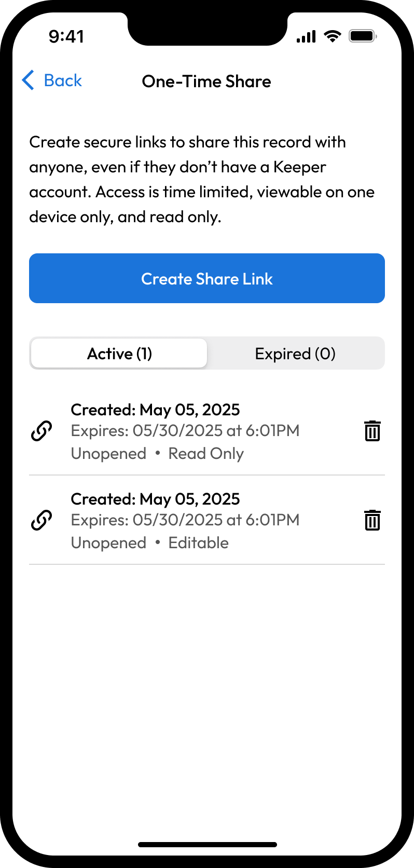Select the Created date of Read Only share
Viewport: 414px width, 868px height.
[155, 410]
